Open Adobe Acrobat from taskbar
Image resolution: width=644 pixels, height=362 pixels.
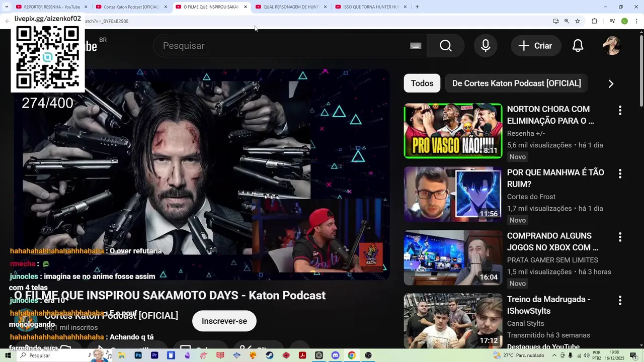(302, 355)
